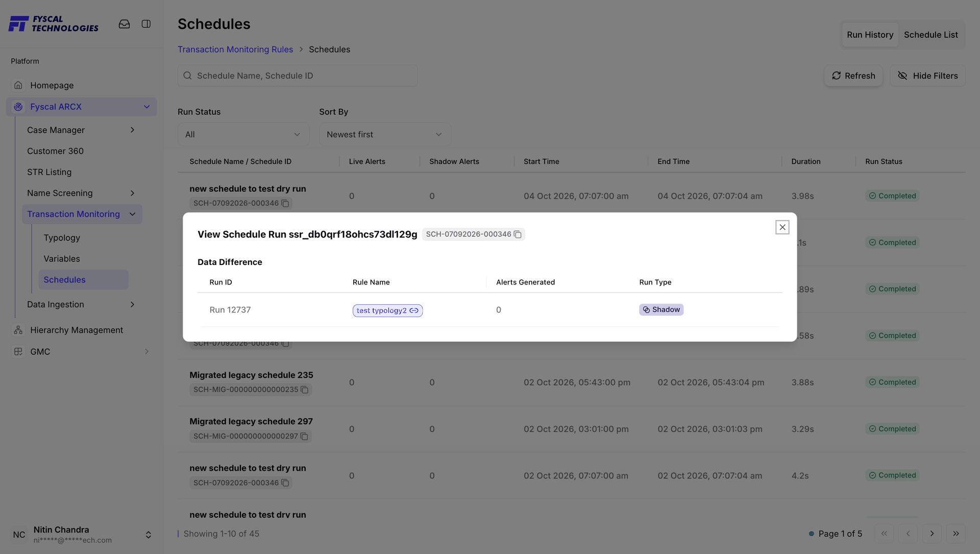Click the Shadow run type badge

661,310
